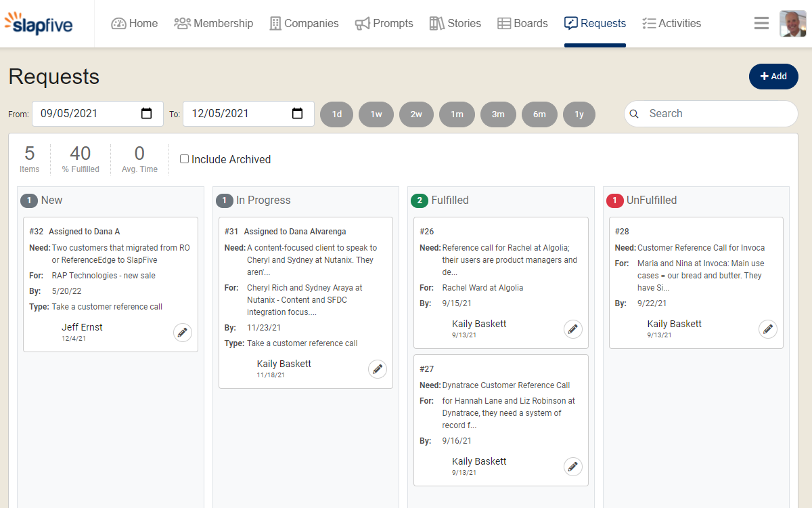Edit request #32 with pencil icon
The width and height of the screenshot is (812, 508).
pos(183,333)
